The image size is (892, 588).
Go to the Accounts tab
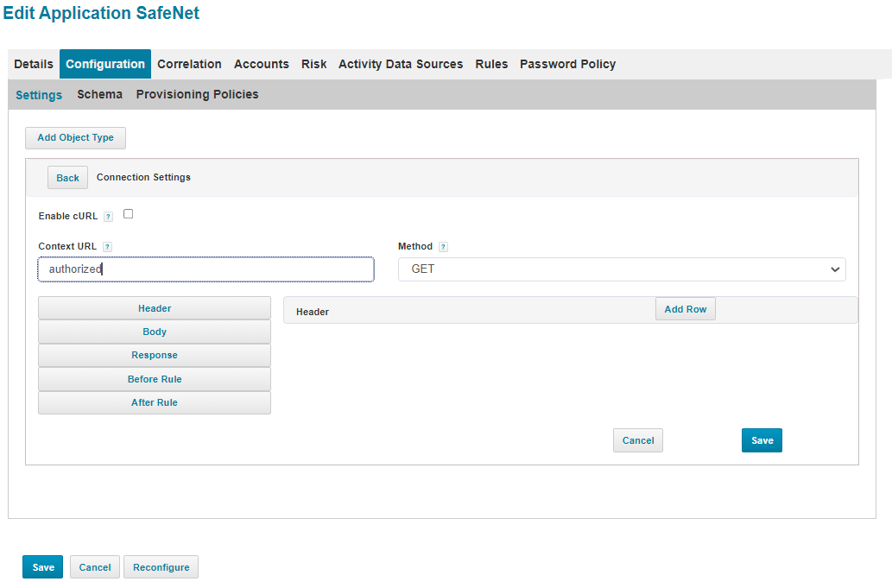[261, 64]
